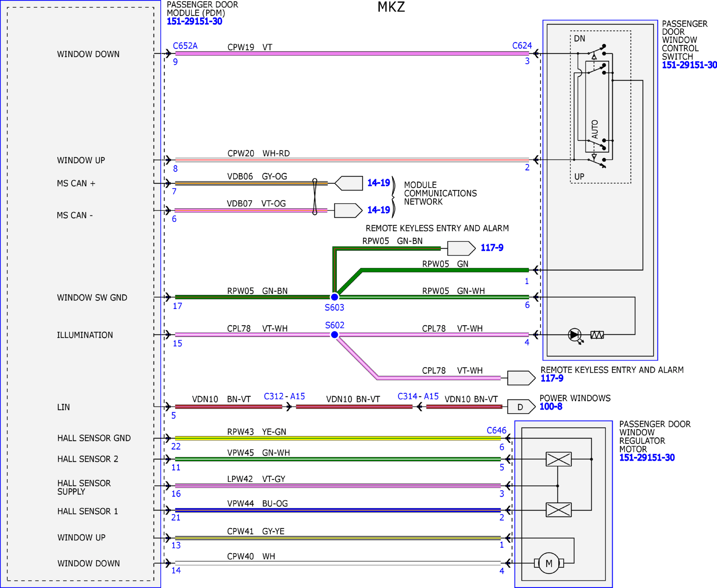Open the 100-8 Power Windows link
Viewport: 717px width, 588px height.
[551, 406]
